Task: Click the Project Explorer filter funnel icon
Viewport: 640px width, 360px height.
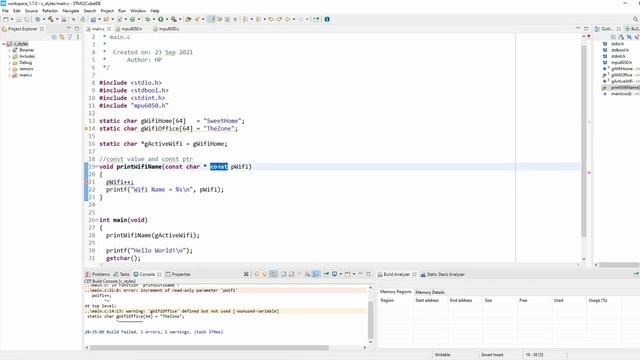Action: click(70, 37)
